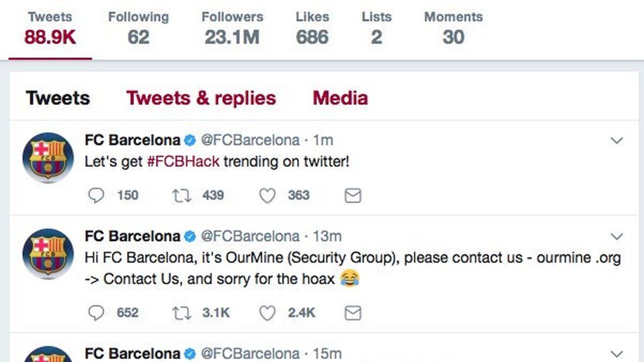The height and width of the screenshot is (362, 644).
Task: Reply to the OurMine Security Group tweet
Action: click(96, 313)
